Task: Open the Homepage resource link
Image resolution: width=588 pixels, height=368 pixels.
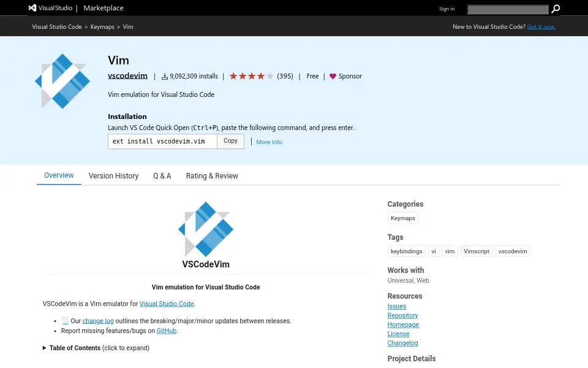Action: point(403,325)
